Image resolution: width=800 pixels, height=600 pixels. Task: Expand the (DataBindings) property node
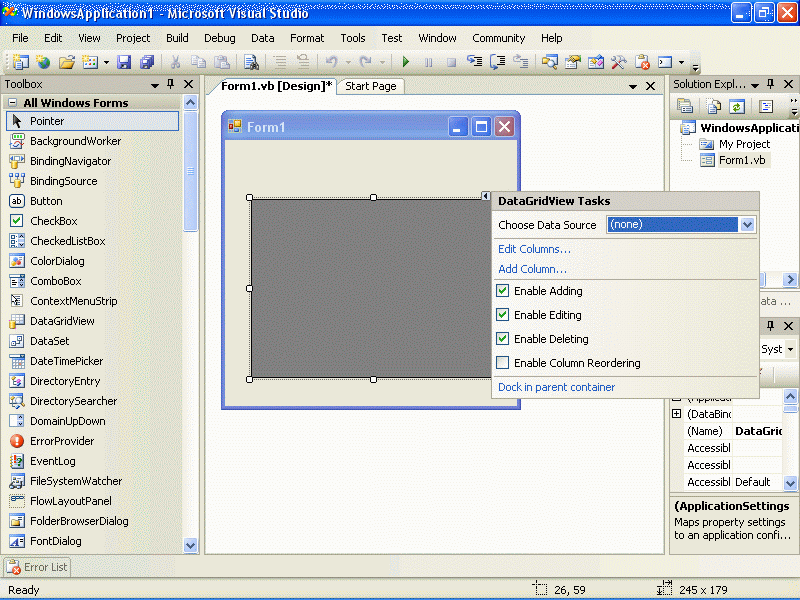pos(677,414)
